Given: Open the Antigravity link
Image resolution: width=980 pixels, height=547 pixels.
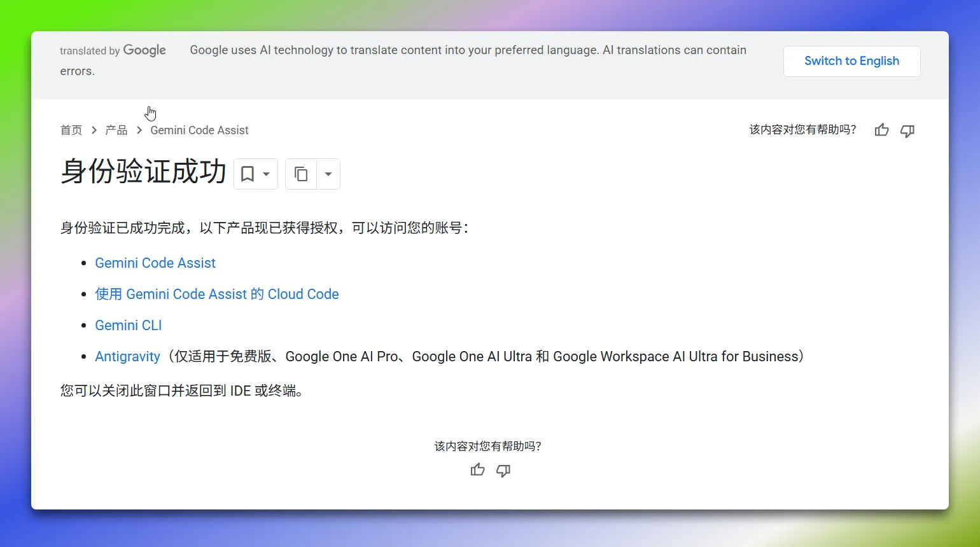Looking at the screenshot, I should tap(127, 356).
